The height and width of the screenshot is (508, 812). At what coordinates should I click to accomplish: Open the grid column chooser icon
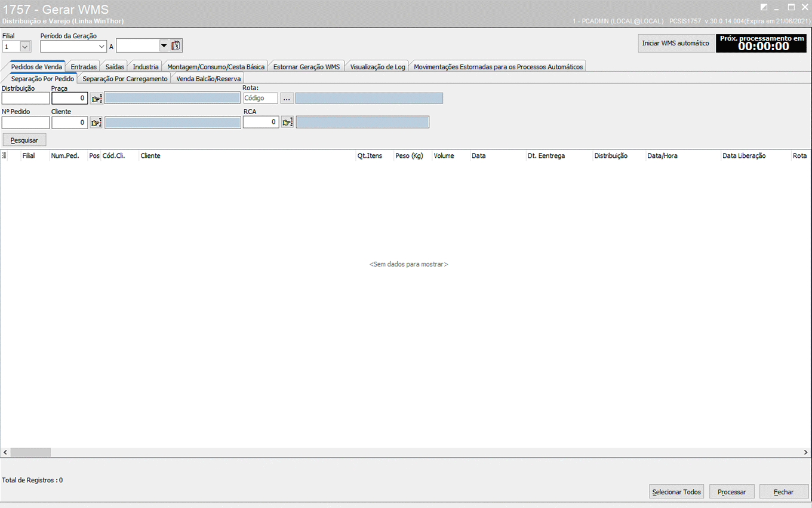[5, 156]
